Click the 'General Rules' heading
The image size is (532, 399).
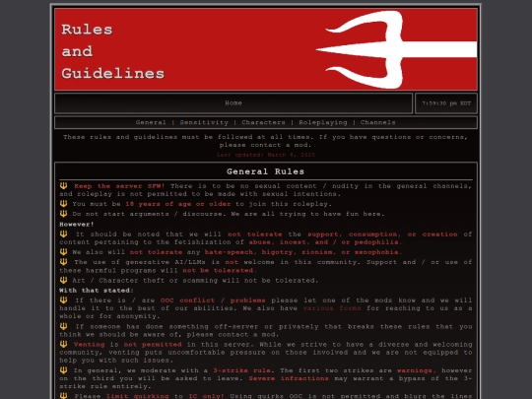click(x=265, y=171)
